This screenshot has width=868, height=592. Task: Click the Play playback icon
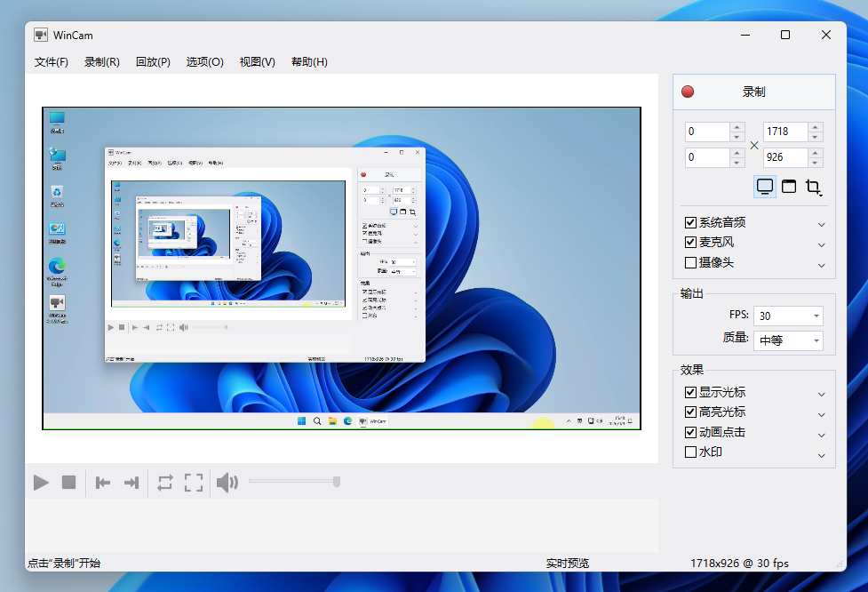[x=41, y=483]
